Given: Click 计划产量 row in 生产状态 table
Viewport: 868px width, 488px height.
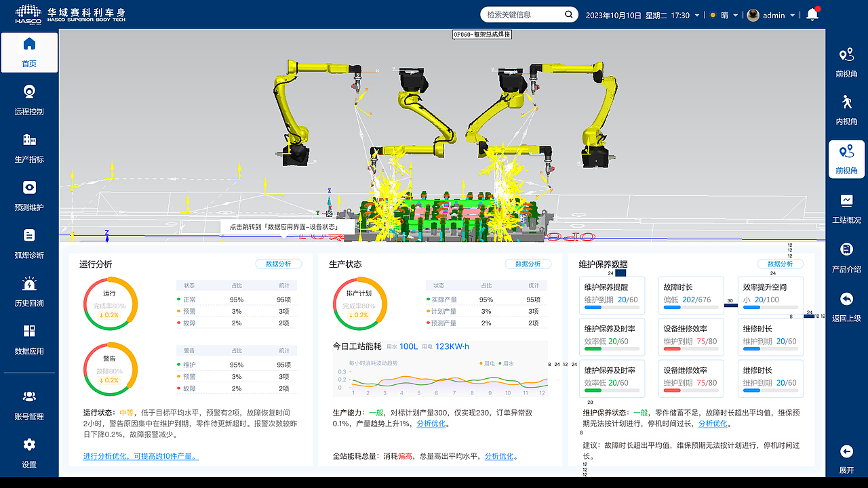Looking at the screenshot, I should (486, 311).
